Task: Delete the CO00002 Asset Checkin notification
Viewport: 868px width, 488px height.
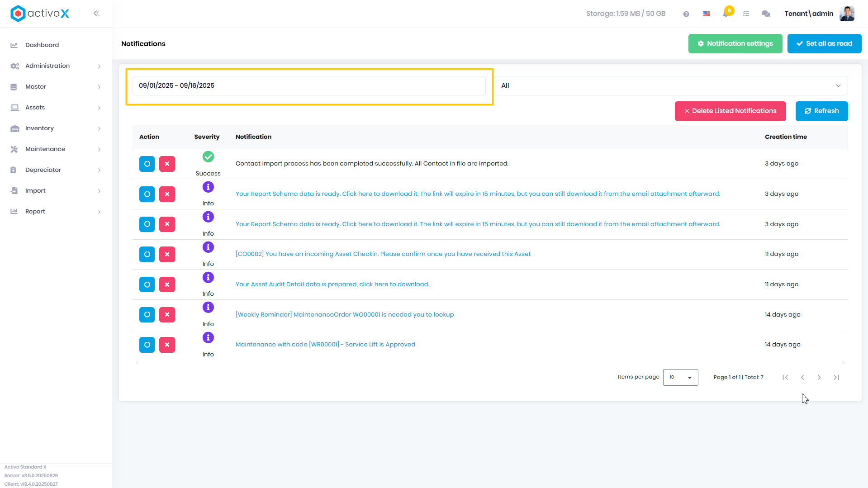Action: click(x=167, y=254)
